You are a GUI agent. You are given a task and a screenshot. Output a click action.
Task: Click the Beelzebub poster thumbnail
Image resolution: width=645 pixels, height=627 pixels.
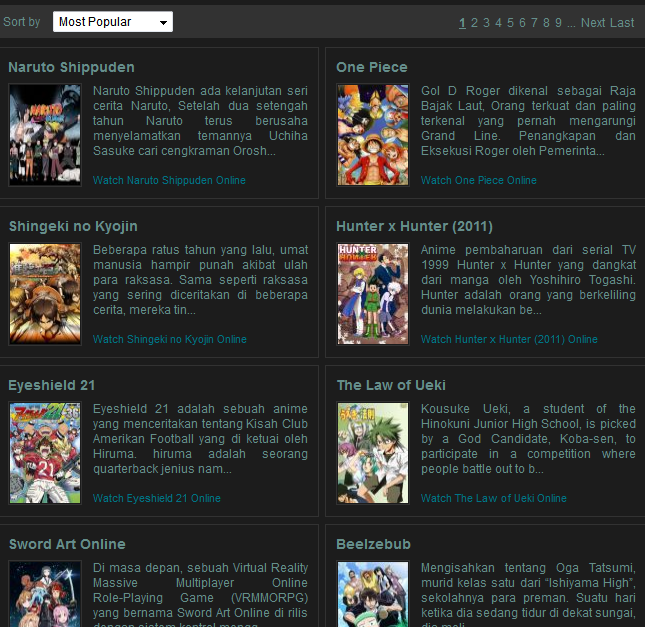(373, 594)
